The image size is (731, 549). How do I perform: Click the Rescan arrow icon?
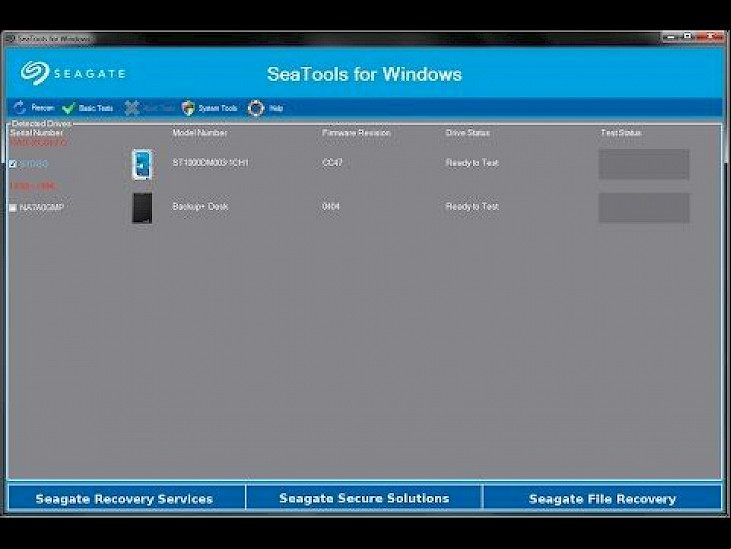[20, 108]
